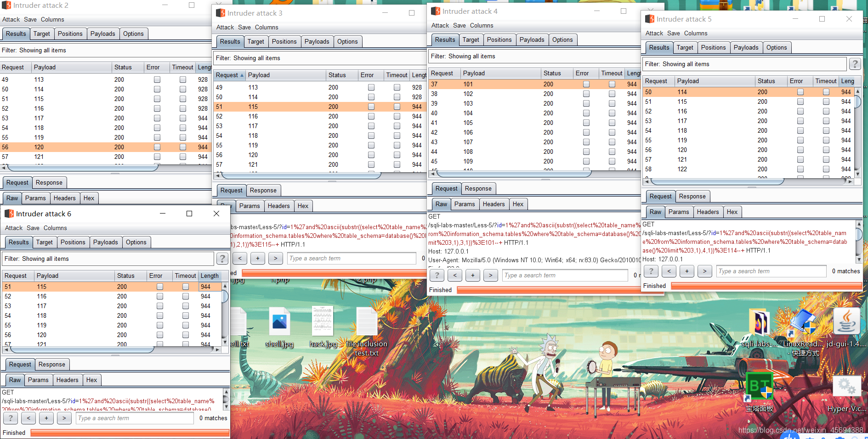Click help icon beside search in attack 4
This screenshot has height=439, width=868.
pyautogui.click(x=437, y=275)
